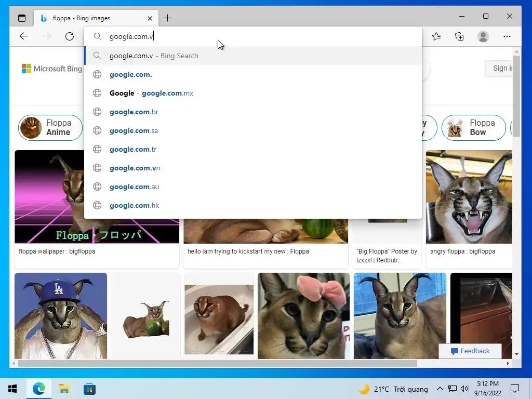Screen dimensions: 532x399
Task: Open floppa with LA cap image
Action: point(61,315)
